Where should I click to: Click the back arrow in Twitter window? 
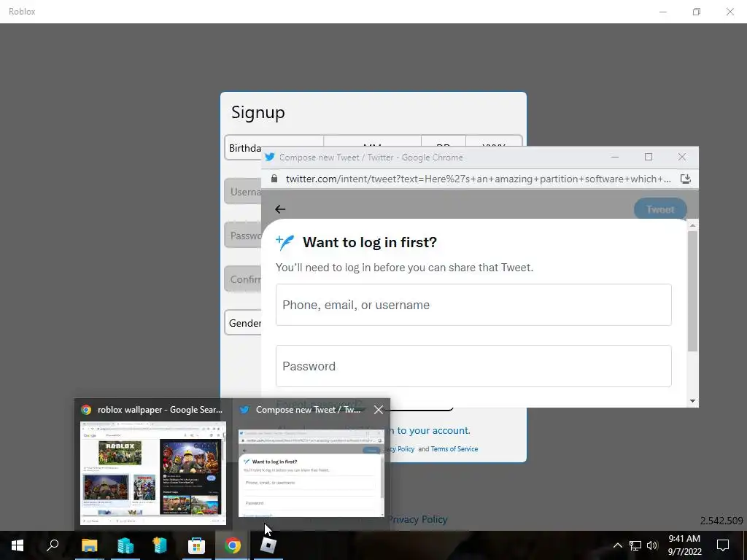click(280, 209)
